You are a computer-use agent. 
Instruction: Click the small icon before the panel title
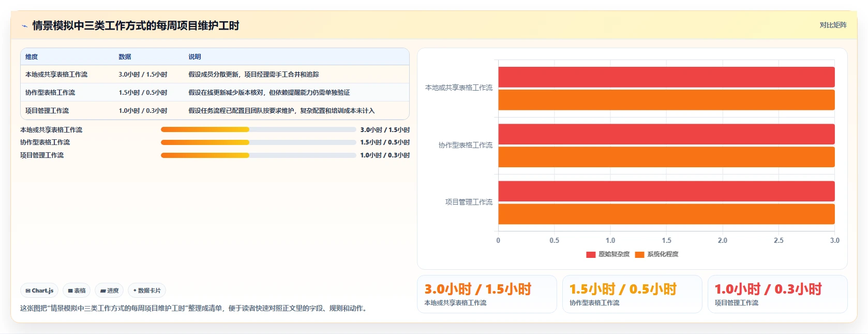click(x=24, y=26)
